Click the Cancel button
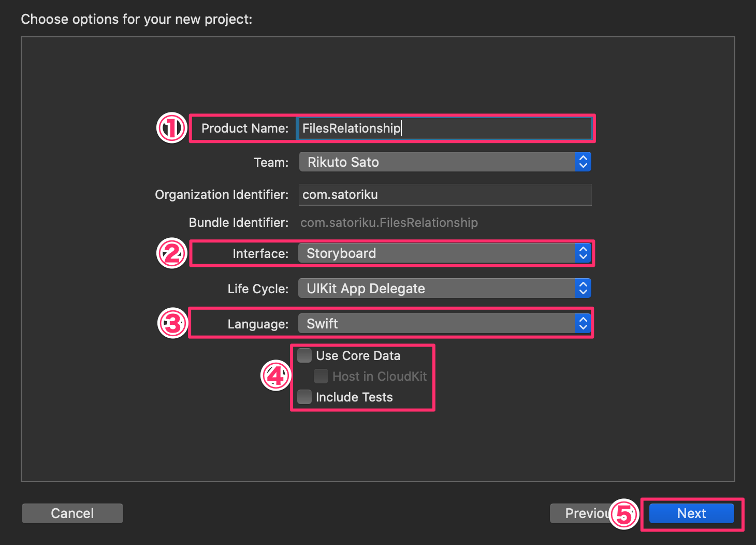 [72, 513]
